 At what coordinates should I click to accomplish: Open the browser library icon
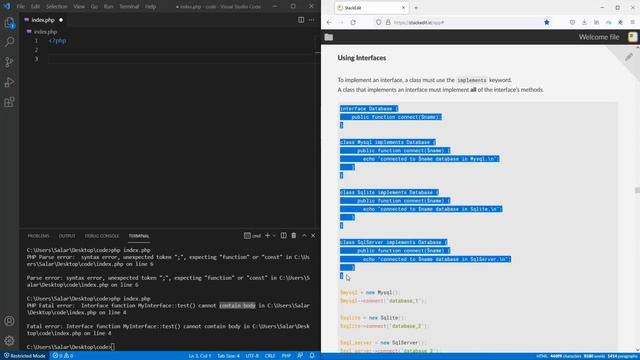pyautogui.click(x=596, y=22)
